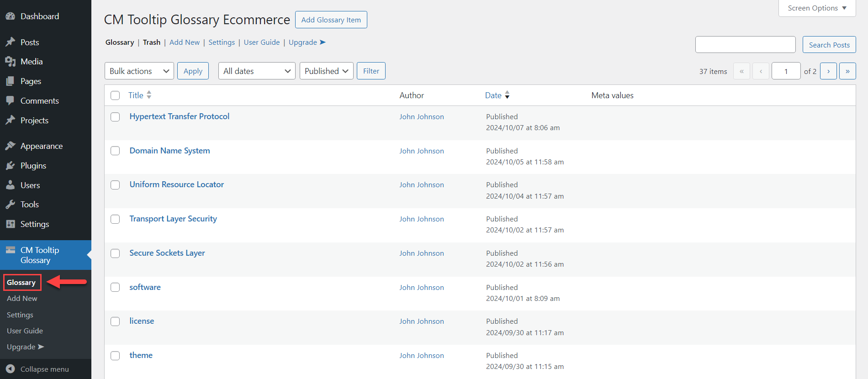
Task: Open the Dashboard icon in sidebar
Action: [10, 16]
